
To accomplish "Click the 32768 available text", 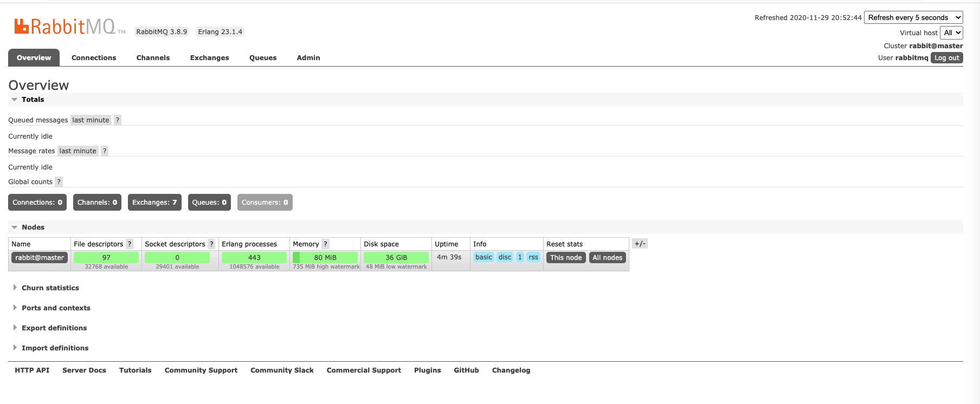I will (106, 267).
